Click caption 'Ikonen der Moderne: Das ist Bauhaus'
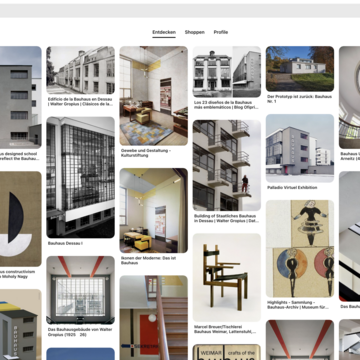This screenshot has width=360, height=360. 148,260
